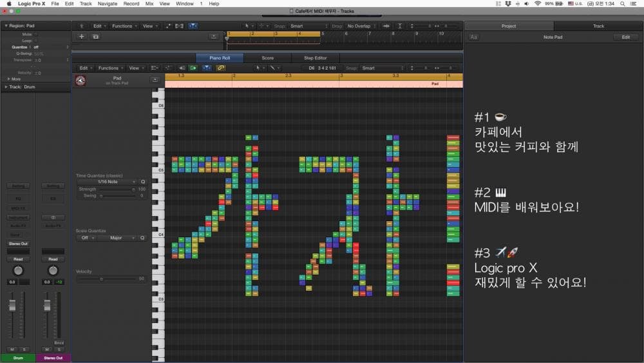Click the Flex icon in the Tracks toolbar
Image resolution: width=644 pixels, height=363 pixels.
[180, 26]
